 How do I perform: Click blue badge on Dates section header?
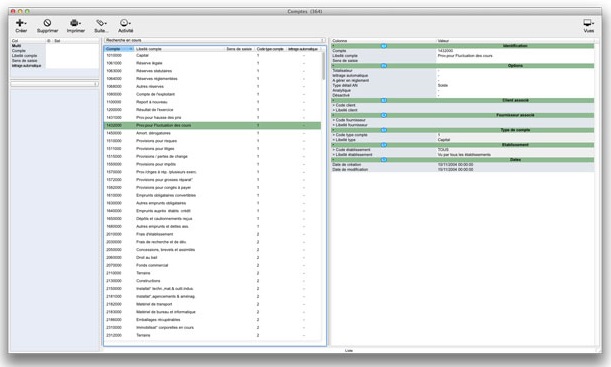(384, 160)
